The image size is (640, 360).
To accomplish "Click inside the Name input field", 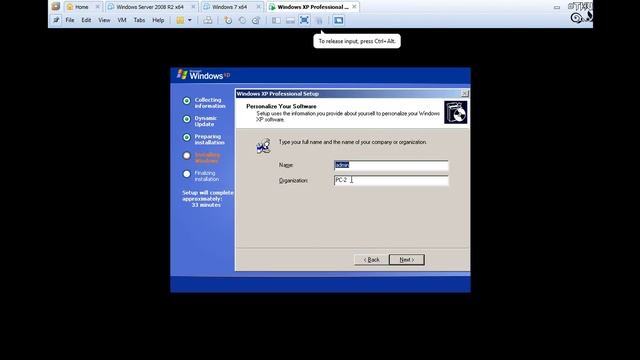I will [x=391, y=165].
